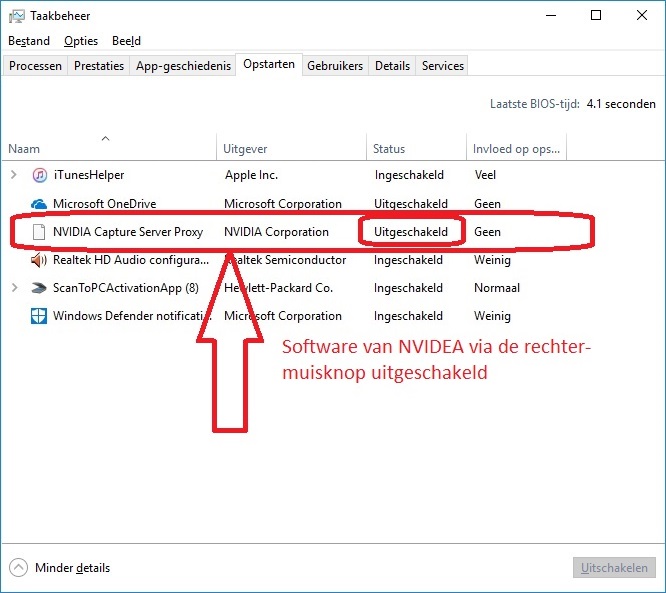Click Ingeschakeld status of iTunesHelper
The width and height of the screenshot is (666, 593).
409,175
